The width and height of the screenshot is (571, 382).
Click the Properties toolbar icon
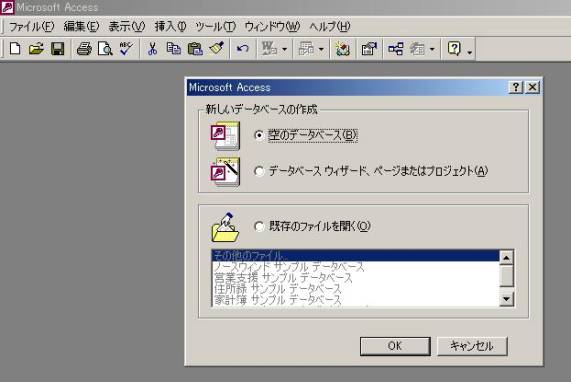pyautogui.click(x=369, y=48)
